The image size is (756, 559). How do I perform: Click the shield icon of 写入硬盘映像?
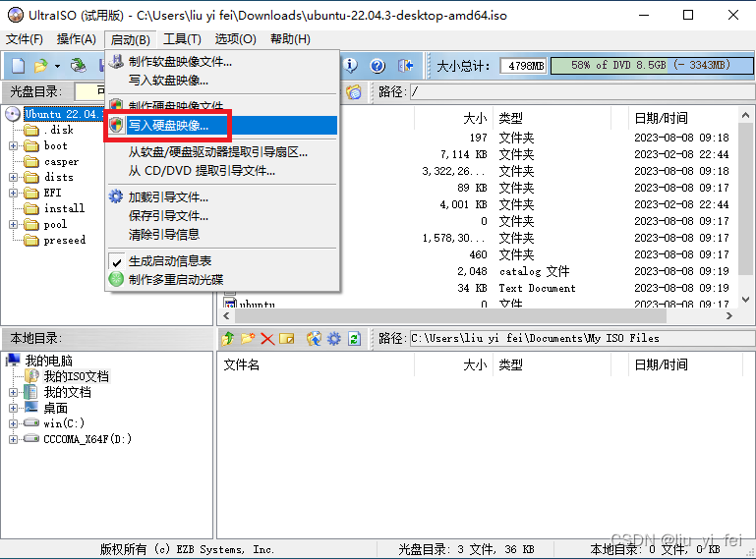click(116, 125)
